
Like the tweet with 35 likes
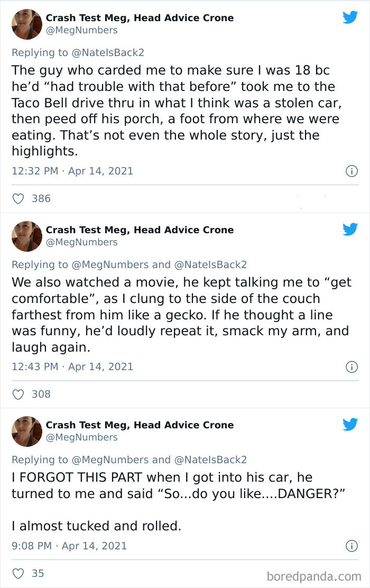tap(18, 573)
